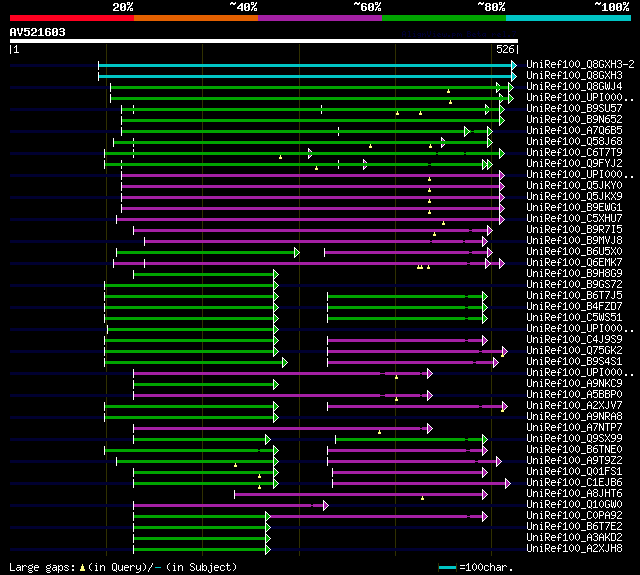The image size is (640, 575).
Task: Select the UniRef100_C5WS51 label
Action: [x=574, y=318]
